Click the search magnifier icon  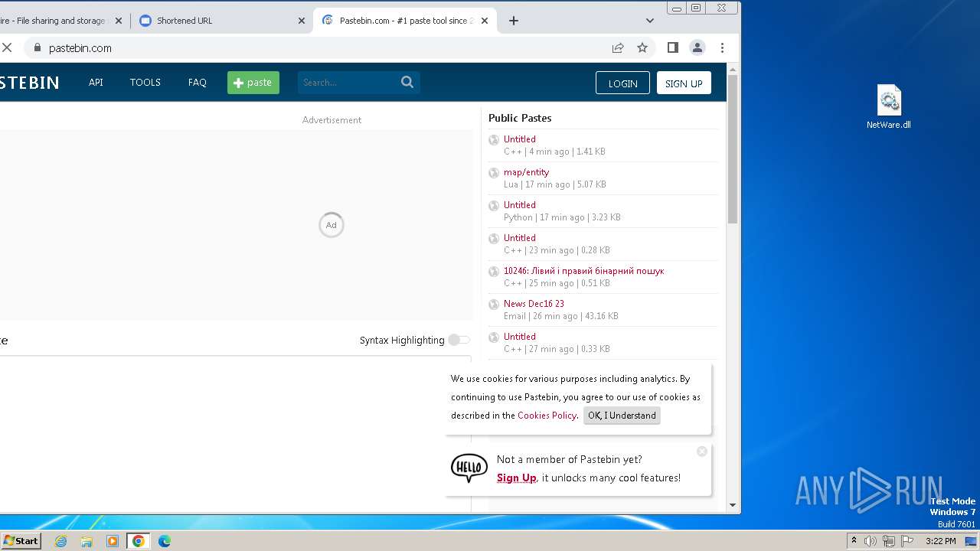tap(407, 82)
